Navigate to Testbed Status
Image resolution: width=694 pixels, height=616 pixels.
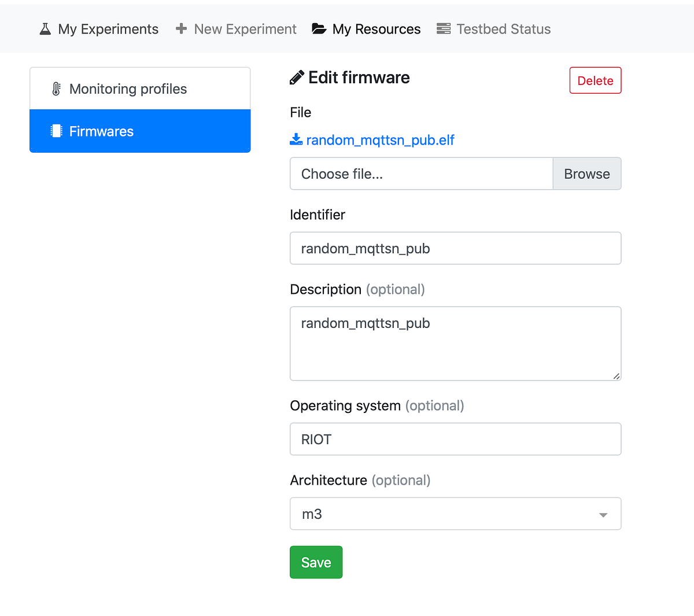[x=503, y=28]
